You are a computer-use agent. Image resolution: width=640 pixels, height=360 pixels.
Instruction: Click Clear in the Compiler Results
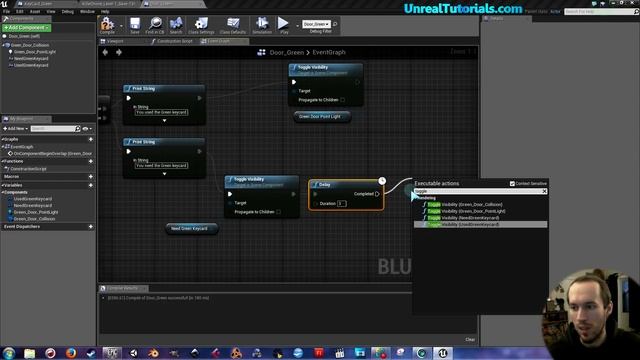[x=470, y=340]
